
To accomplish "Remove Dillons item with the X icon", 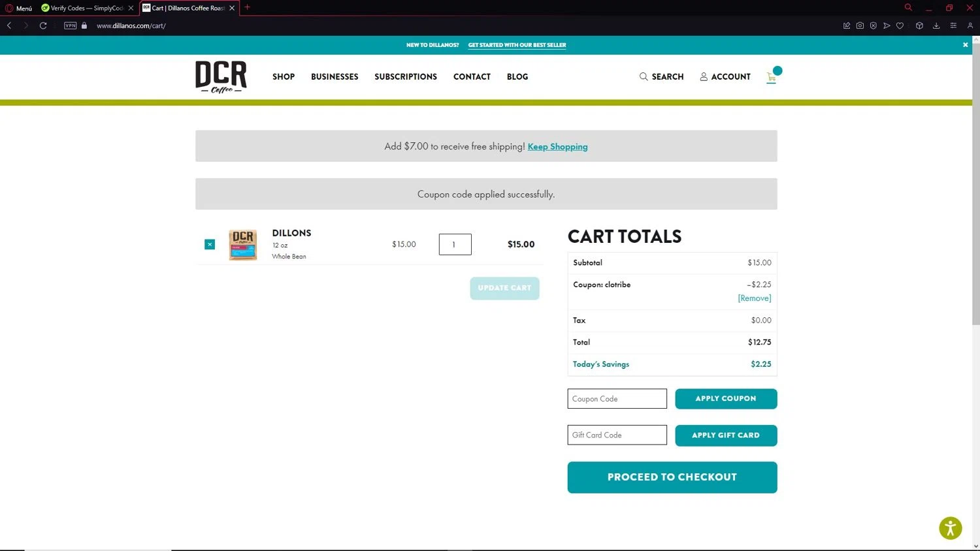I will (210, 244).
